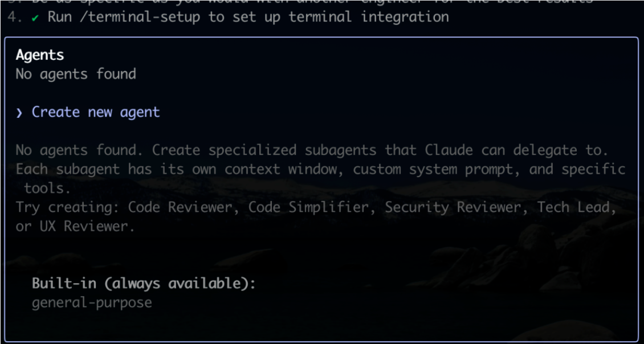644x344 pixels.
Task: Click the word subagents in the first description line
Action: coord(340,150)
